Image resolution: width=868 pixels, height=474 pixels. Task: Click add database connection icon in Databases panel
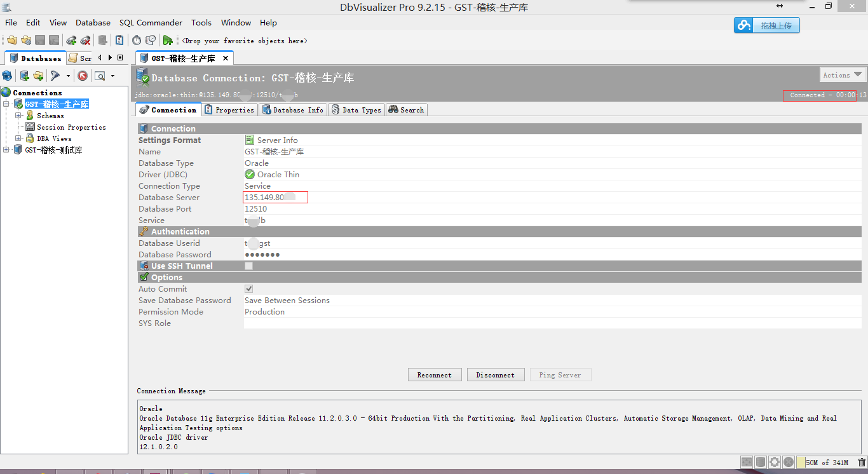click(24, 76)
